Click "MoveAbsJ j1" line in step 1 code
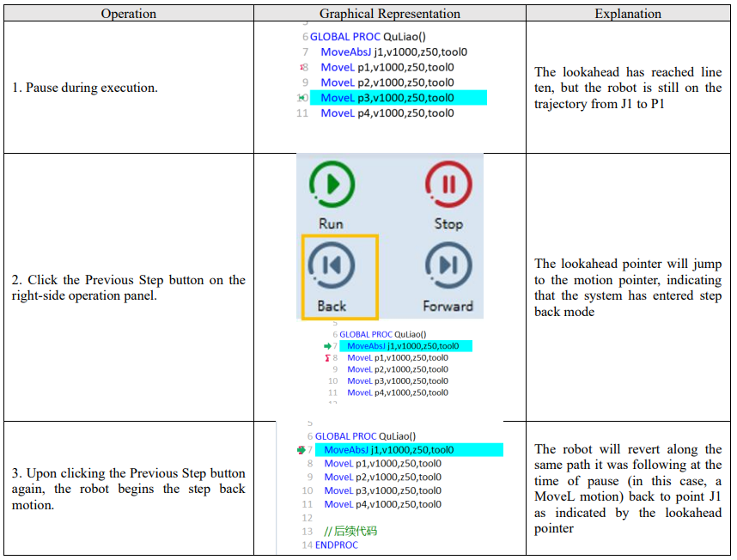The image size is (737, 560). point(394,52)
